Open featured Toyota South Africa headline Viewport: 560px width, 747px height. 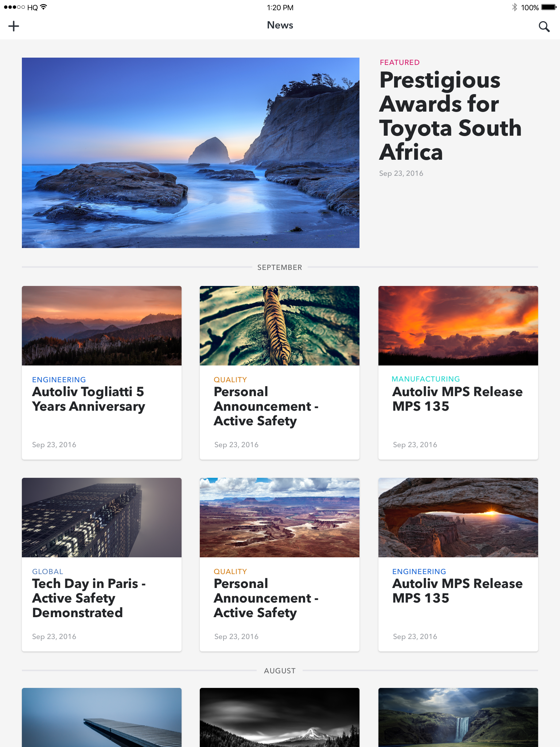pos(450,116)
